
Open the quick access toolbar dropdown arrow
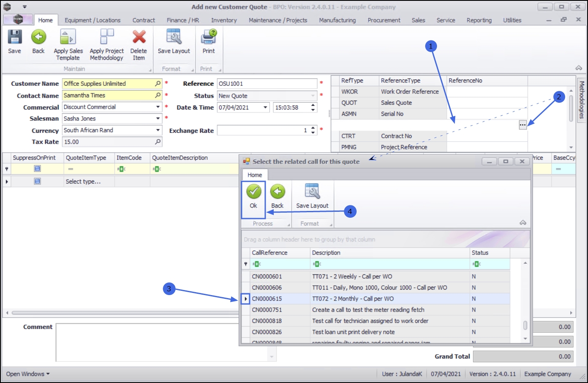[x=25, y=7]
